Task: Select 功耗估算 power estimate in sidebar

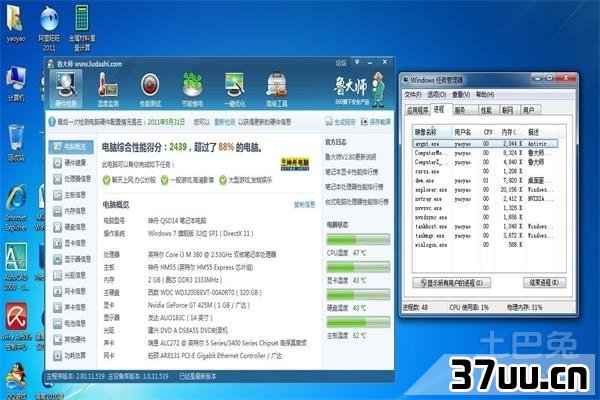Action: point(71,356)
